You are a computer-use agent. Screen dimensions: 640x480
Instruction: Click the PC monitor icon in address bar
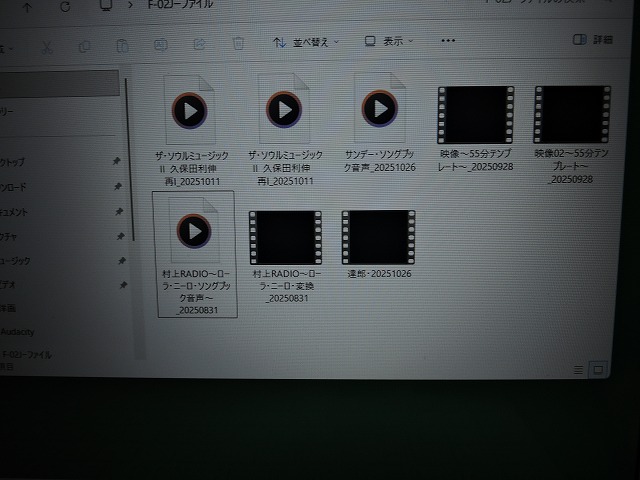(106, 6)
